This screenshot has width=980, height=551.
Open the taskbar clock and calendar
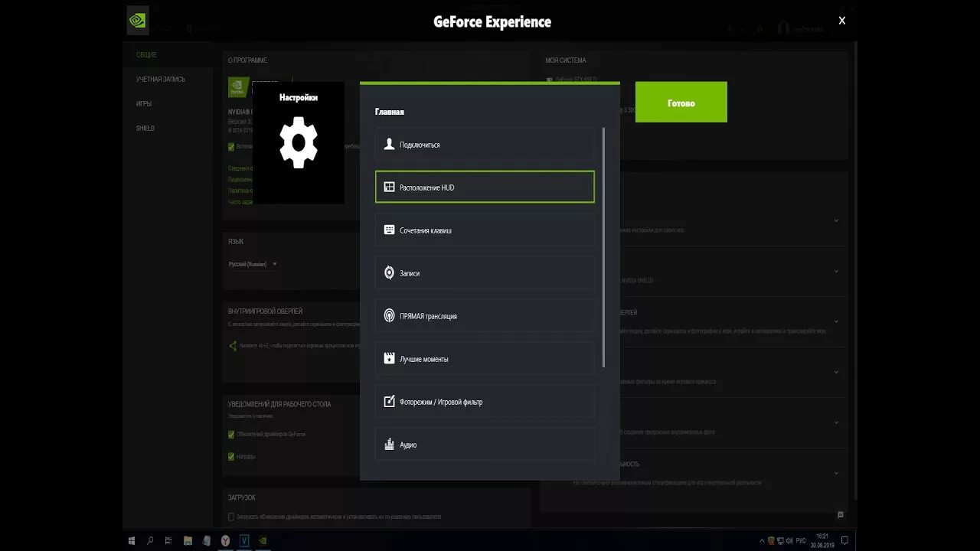click(x=822, y=540)
